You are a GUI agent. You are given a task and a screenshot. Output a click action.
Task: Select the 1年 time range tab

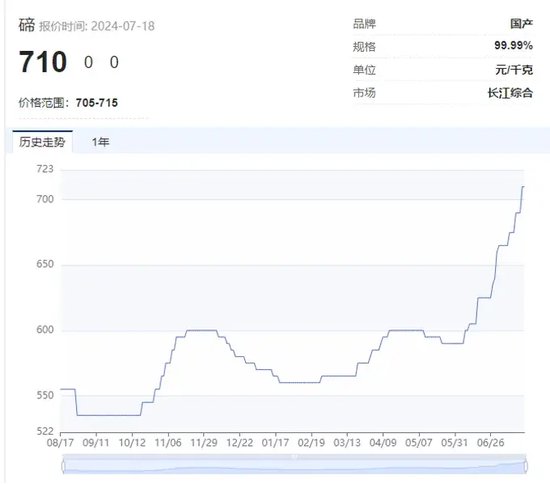[101, 142]
